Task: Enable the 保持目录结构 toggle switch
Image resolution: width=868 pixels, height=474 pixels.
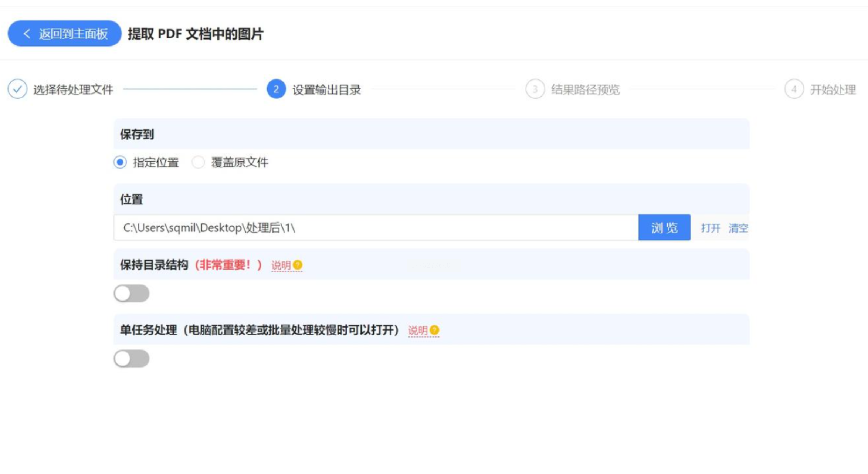Action: tap(131, 294)
